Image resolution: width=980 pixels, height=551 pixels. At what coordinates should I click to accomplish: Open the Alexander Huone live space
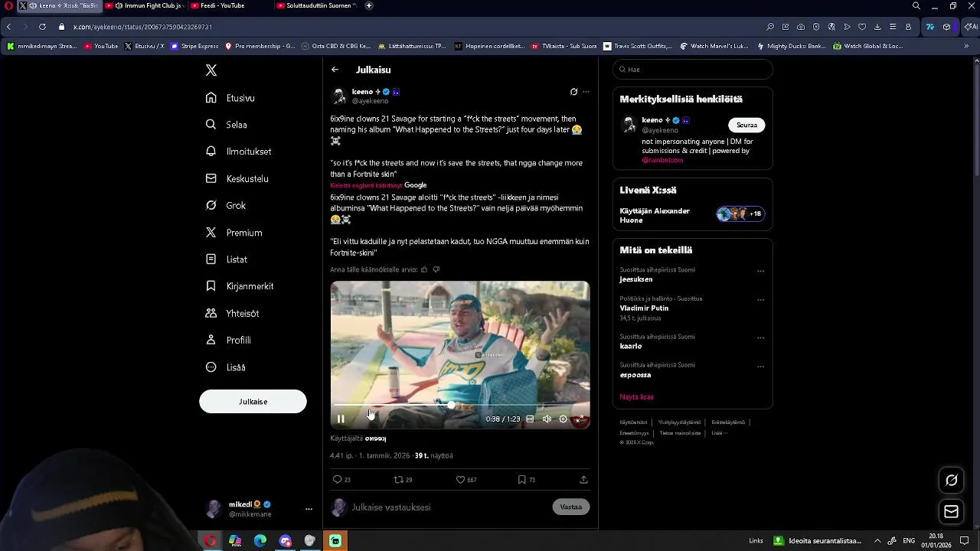coord(693,215)
